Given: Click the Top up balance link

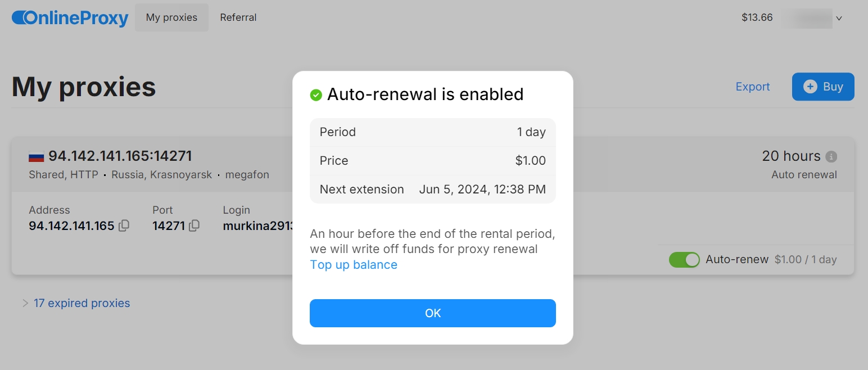Looking at the screenshot, I should coord(354,265).
